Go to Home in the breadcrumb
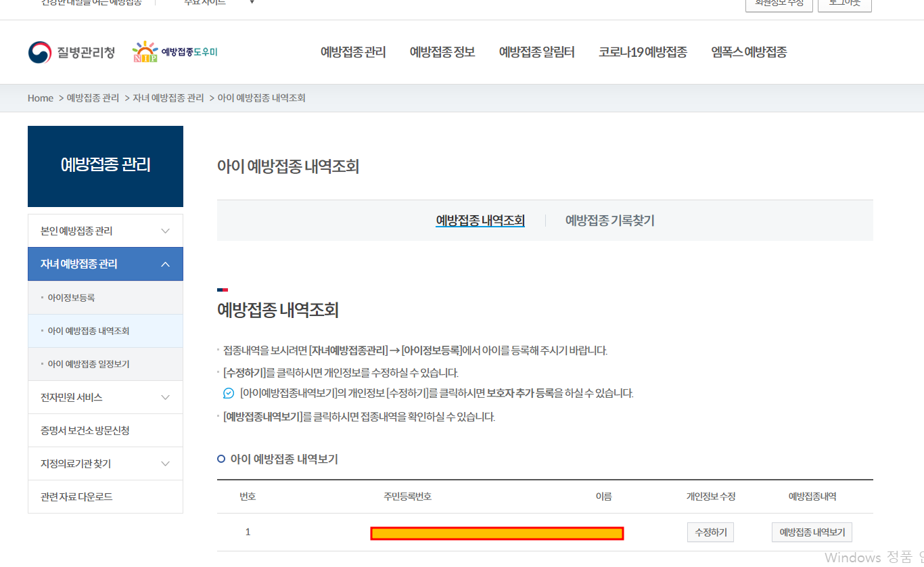Screen dimensions: 924x567 click(x=41, y=98)
